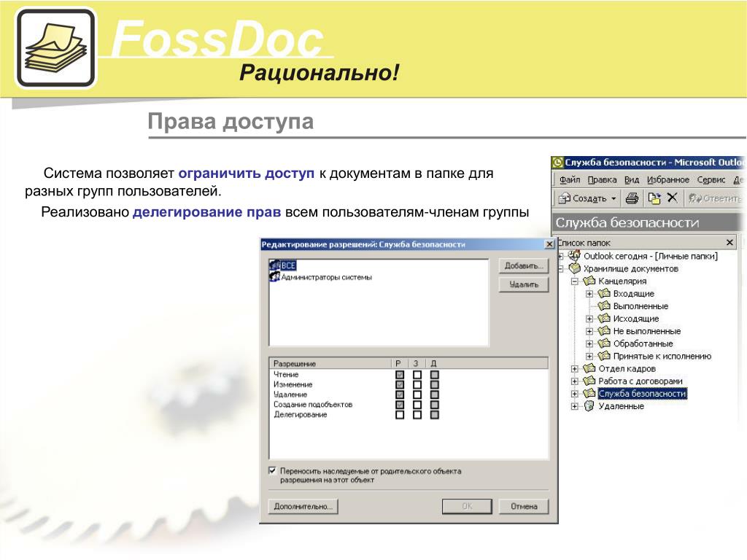Click Исходящие folder icon
The image size is (747, 560).
tap(604, 318)
